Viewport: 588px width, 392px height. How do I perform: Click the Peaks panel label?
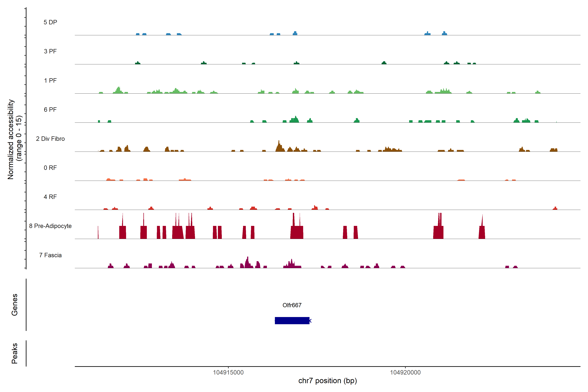[x=15, y=353]
